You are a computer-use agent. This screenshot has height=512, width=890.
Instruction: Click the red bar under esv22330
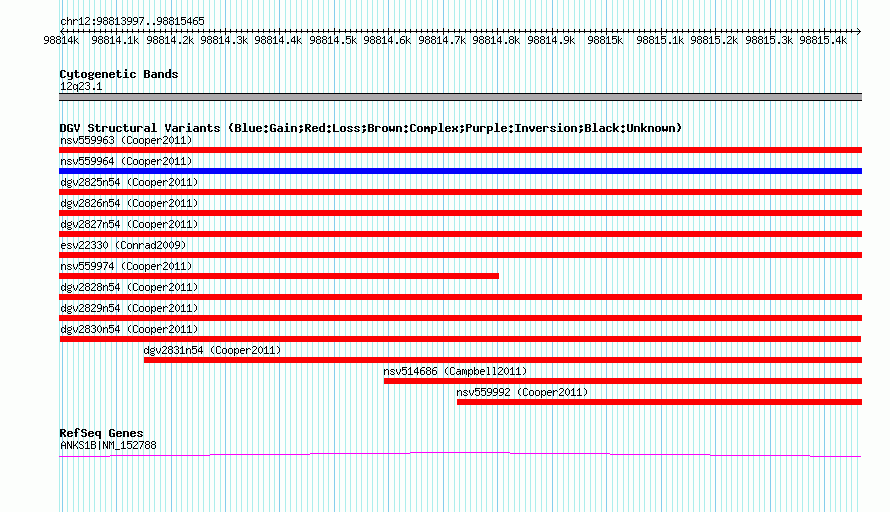point(460,255)
